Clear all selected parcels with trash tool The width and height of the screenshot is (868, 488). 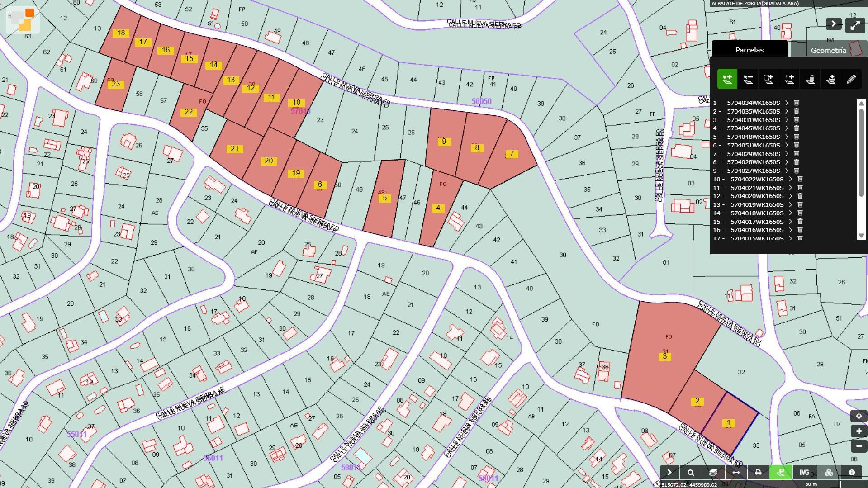[x=810, y=79]
